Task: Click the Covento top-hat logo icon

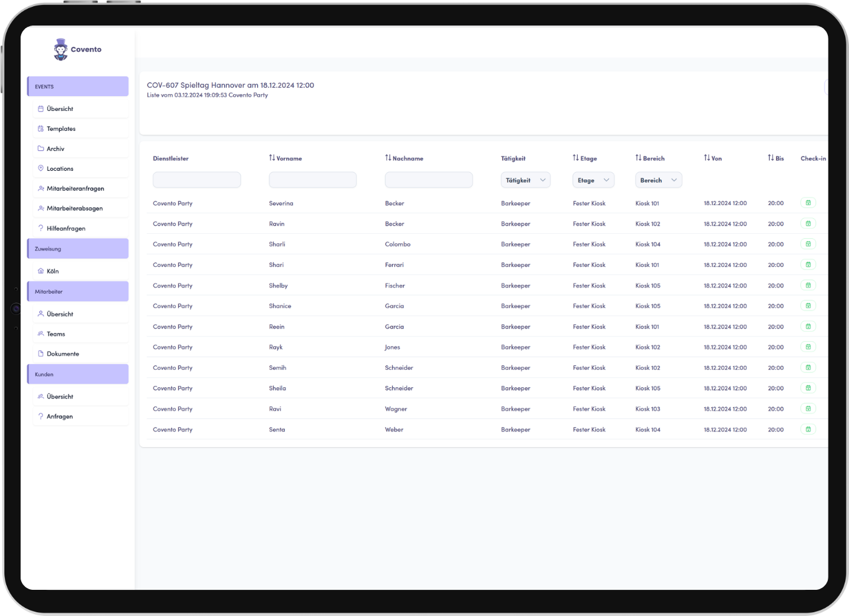Action: coord(60,49)
